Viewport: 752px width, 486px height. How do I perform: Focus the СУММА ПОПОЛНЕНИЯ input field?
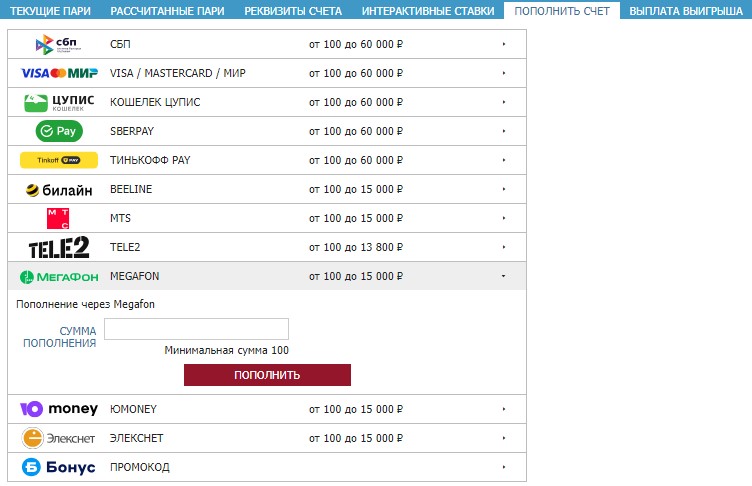click(197, 329)
